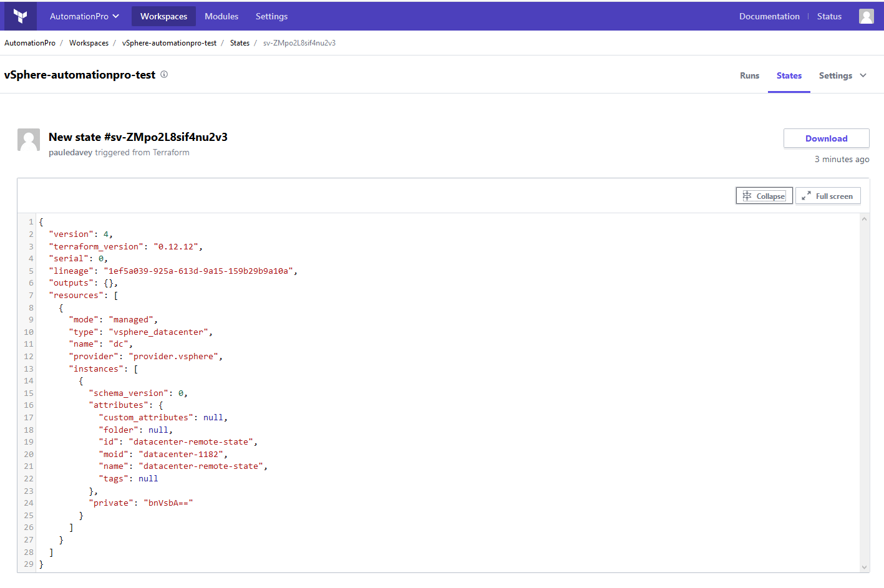
Task: Click pauledavey's avatar thumbnail
Action: tap(29, 140)
